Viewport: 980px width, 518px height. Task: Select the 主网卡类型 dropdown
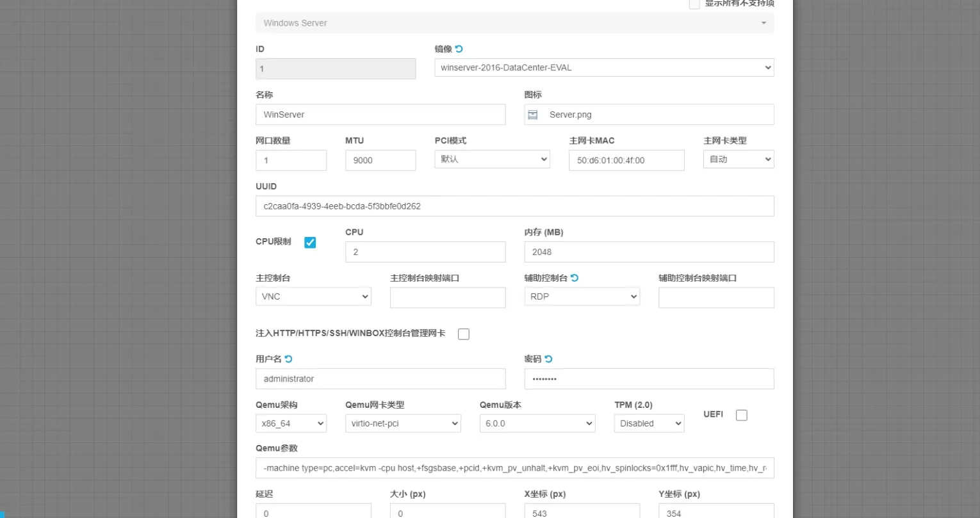click(x=738, y=159)
